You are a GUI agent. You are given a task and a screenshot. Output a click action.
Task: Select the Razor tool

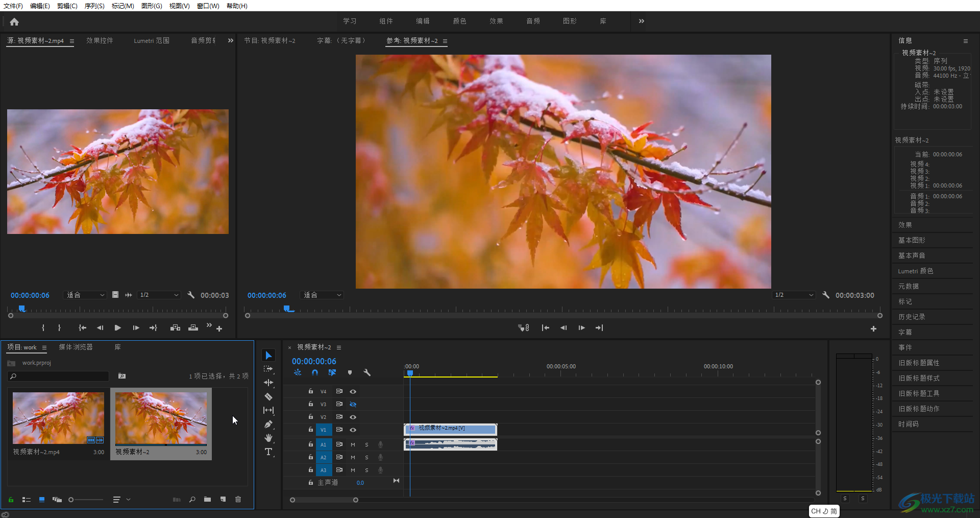[268, 396]
